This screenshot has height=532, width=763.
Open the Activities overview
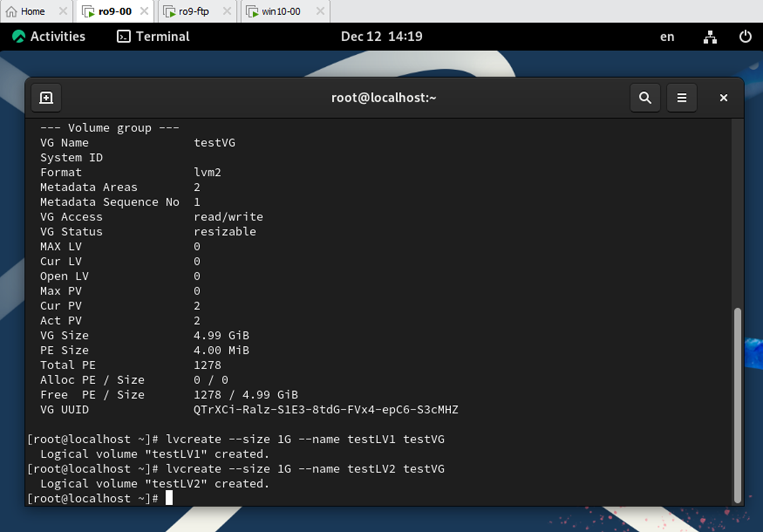click(49, 36)
